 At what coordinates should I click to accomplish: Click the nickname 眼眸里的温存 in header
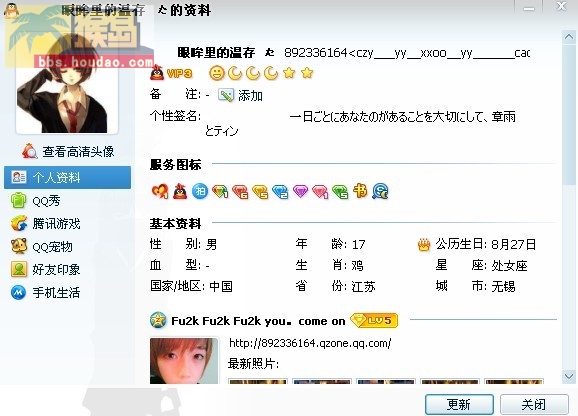(216, 53)
